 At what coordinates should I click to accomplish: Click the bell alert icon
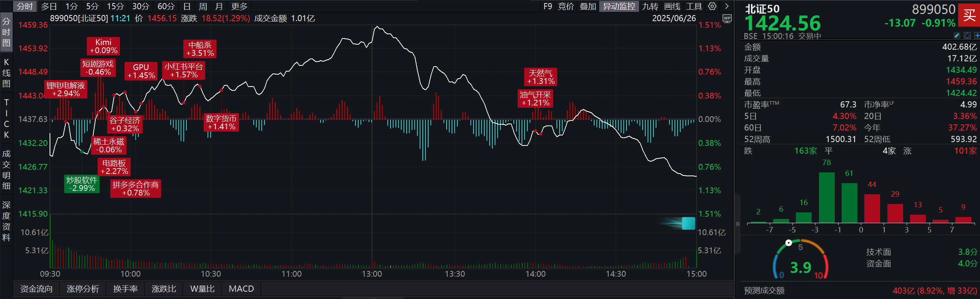pyautogui.click(x=967, y=35)
